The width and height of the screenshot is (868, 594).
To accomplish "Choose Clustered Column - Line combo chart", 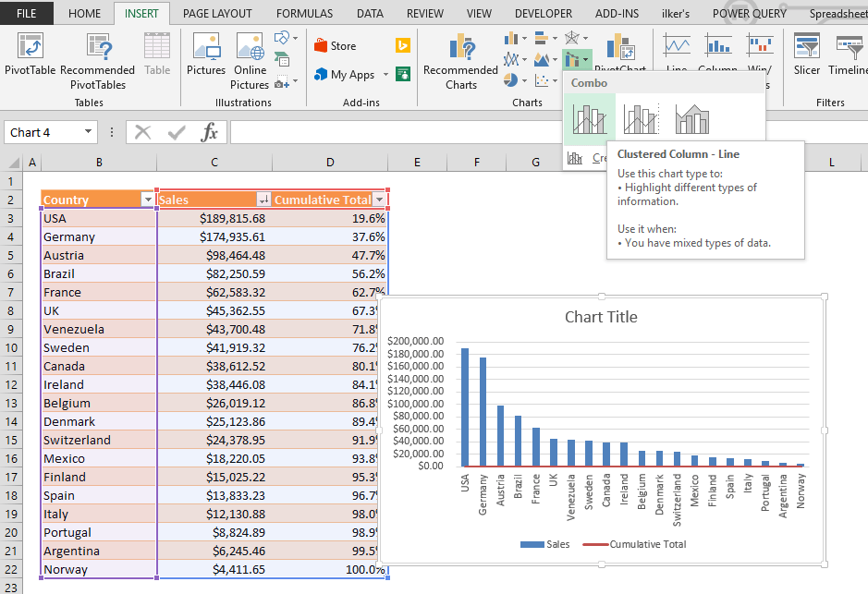I will point(590,119).
